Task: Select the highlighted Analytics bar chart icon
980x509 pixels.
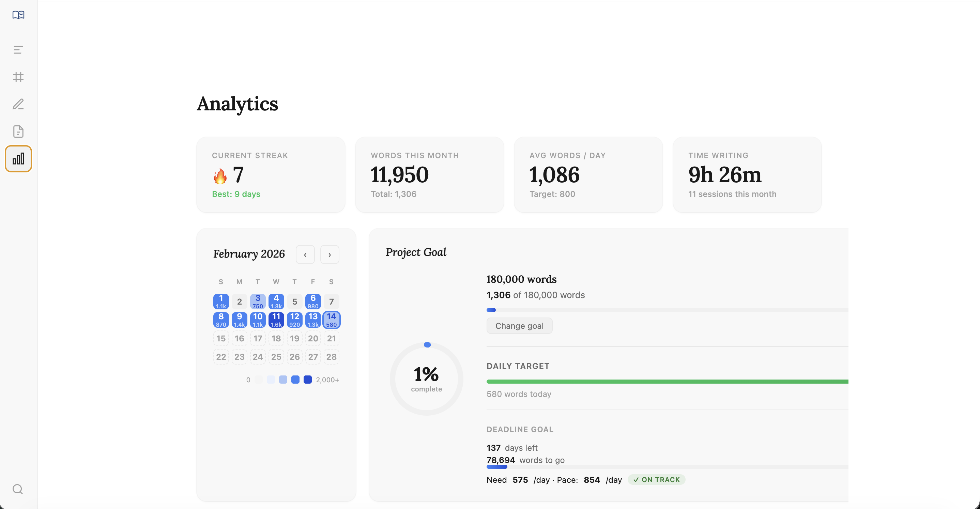Action: point(18,159)
